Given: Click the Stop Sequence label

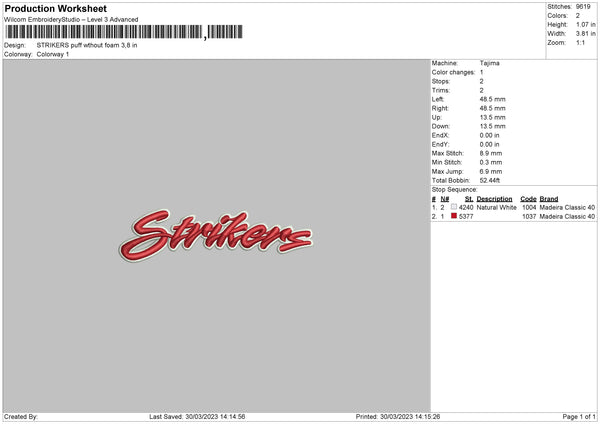Looking at the screenshot, I should coord(455,190).
